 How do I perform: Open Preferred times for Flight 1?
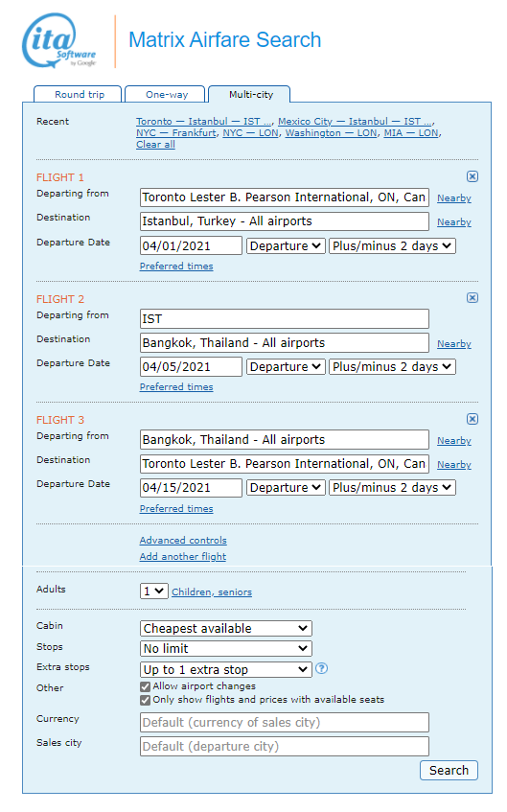[176, 267]
